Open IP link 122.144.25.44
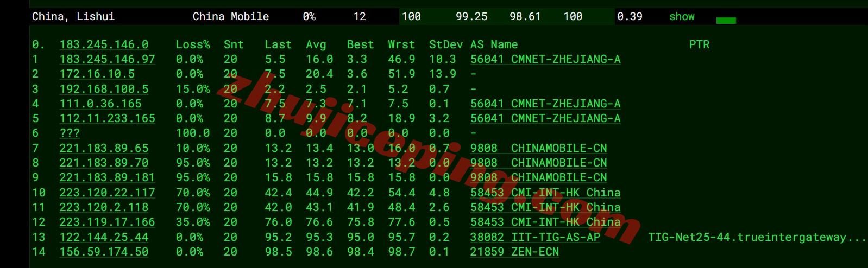868x268 pixels. point(104,237)
